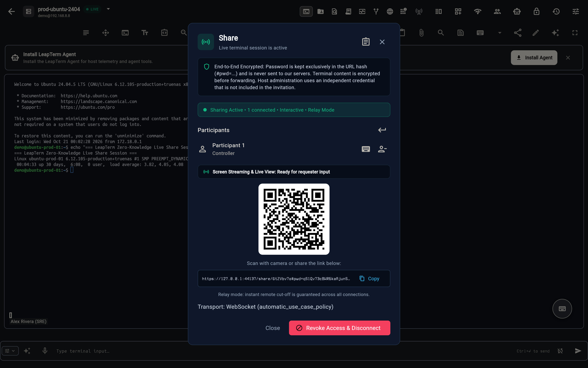Click the clipboard log icon in Share dialog header

[366, 42]
